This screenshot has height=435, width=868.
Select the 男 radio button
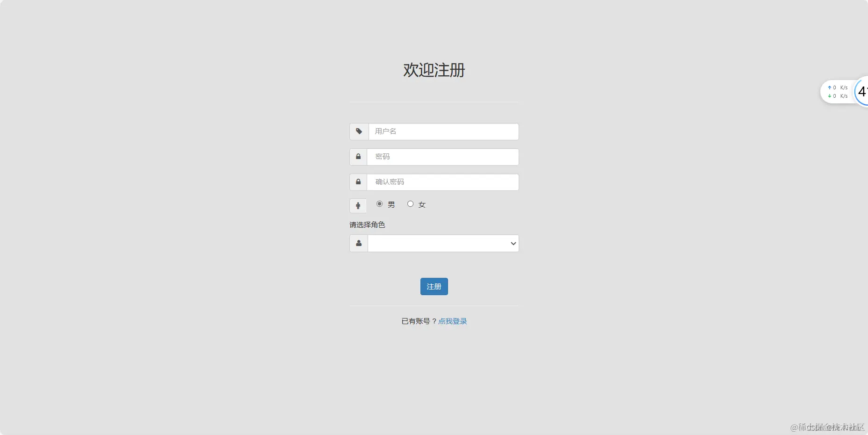(379, 204)
